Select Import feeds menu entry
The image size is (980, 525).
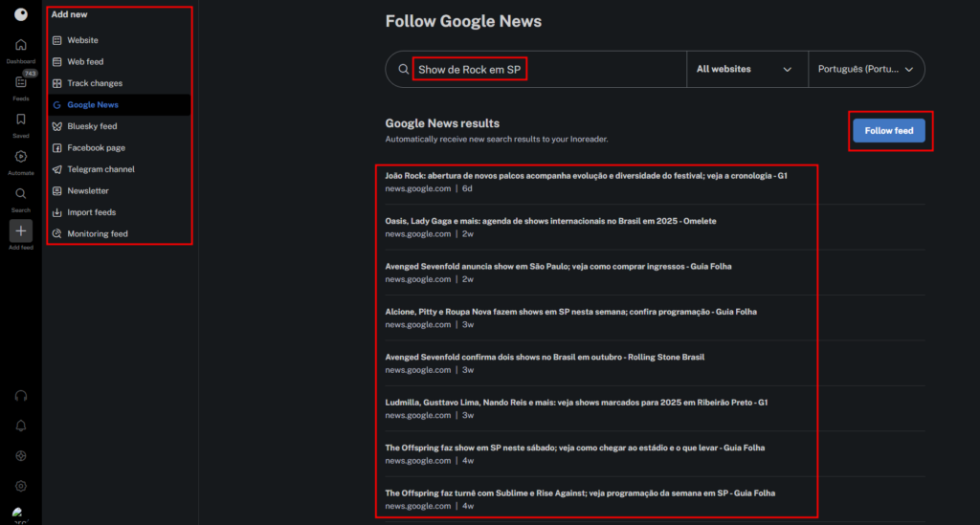[120, 212]
